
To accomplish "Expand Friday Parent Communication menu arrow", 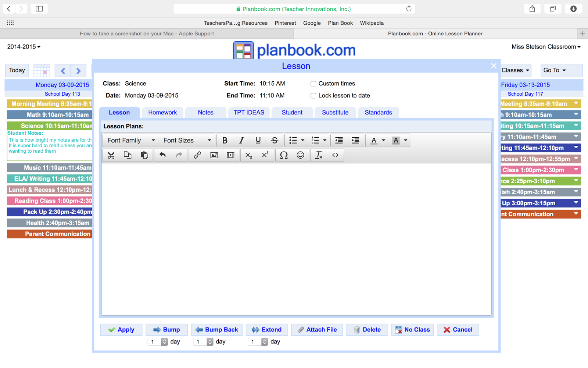I will 576,213.
